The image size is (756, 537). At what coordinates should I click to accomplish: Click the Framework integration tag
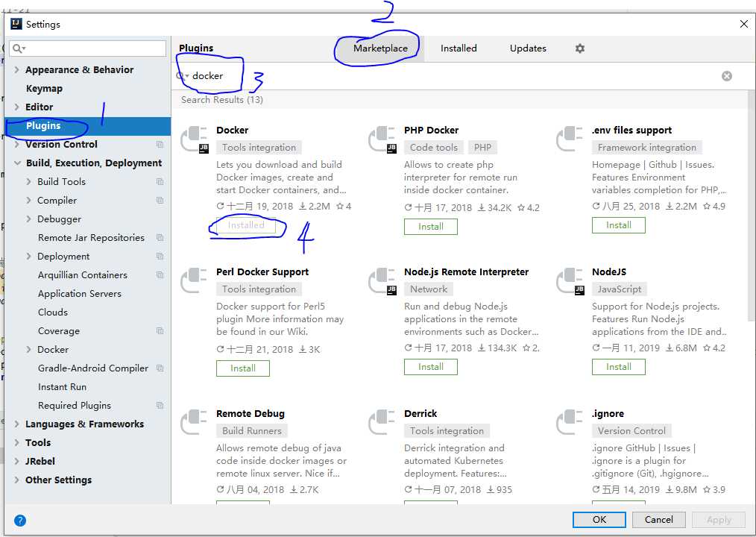pyautogui.click(x=647, y=148)
